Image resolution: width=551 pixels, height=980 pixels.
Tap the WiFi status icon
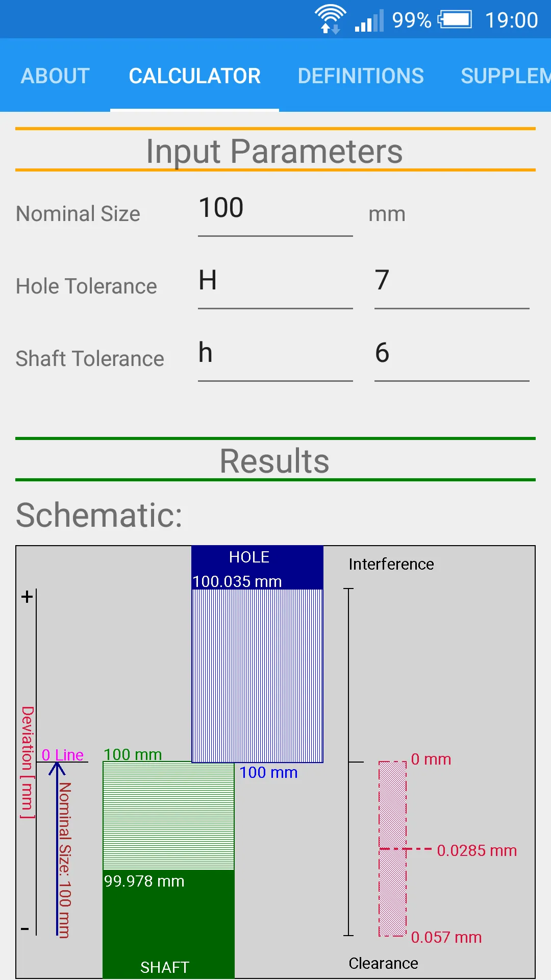pyautogui.click(x=330, y=19)
